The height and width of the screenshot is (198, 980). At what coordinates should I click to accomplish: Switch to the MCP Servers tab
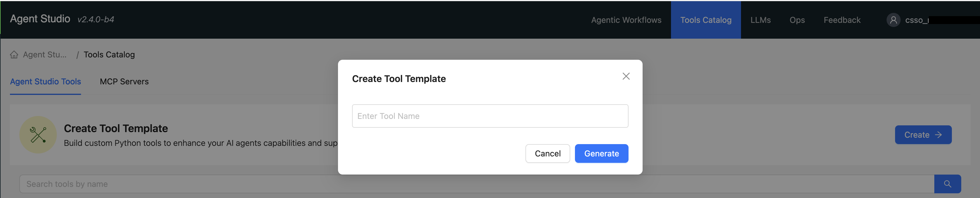click(x=124, y=81)
